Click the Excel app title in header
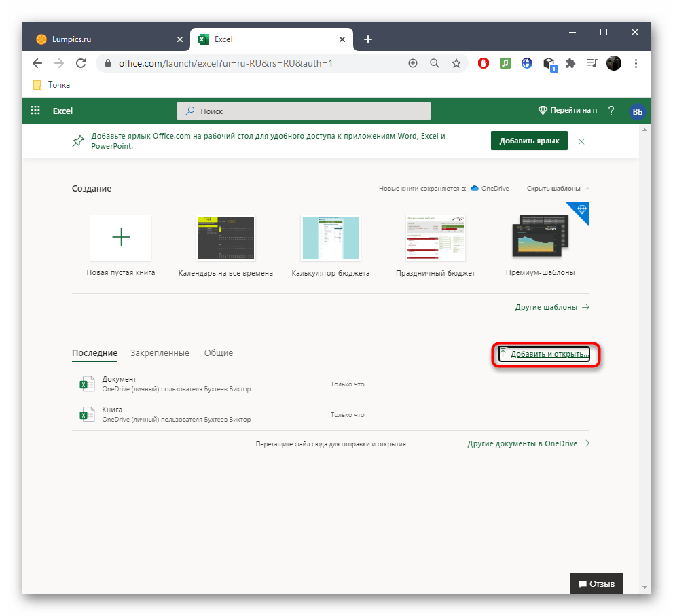Image resolution: width=673 pixels, height=616 pixels. pyautogui.click(x=62, y=111)
